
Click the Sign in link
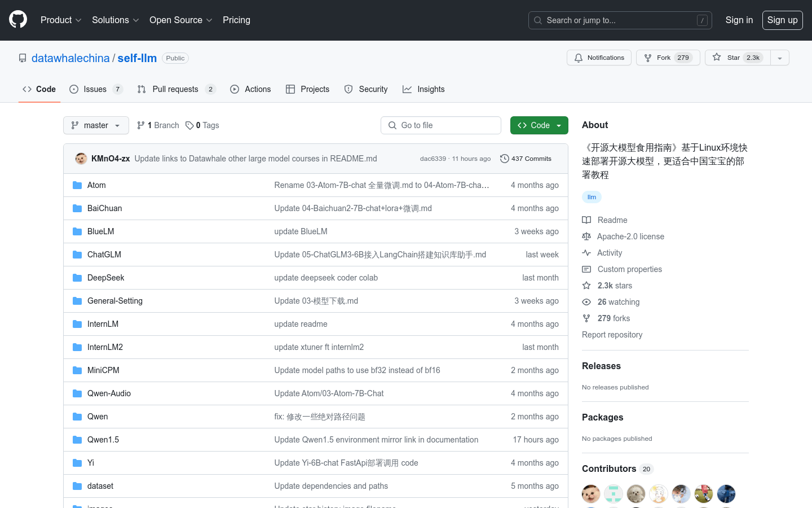point(739,20)
